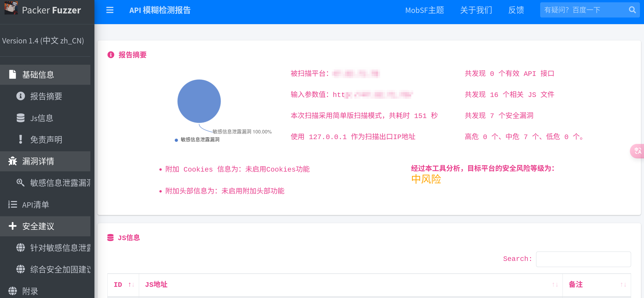644x298 pixels.
Task: Open 敏感信息泄露漏洞 sidebar entry
Action: tap(60, 183)
